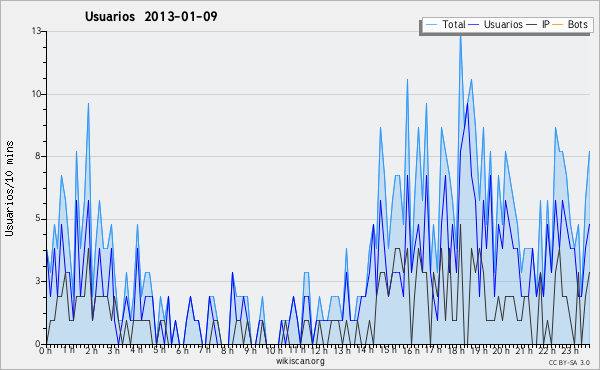
Task: Click the 'IP' legend entry
Action: tap(538, 24)
